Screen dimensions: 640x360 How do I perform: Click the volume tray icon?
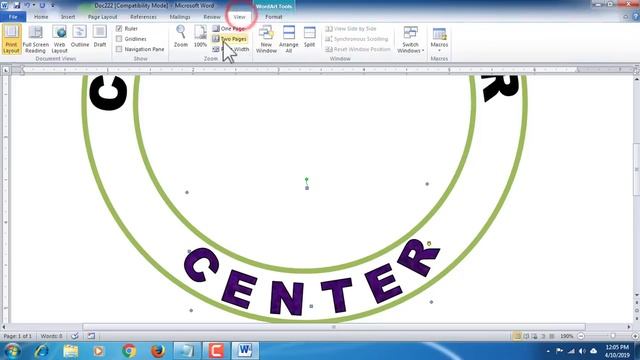(582, 351)
